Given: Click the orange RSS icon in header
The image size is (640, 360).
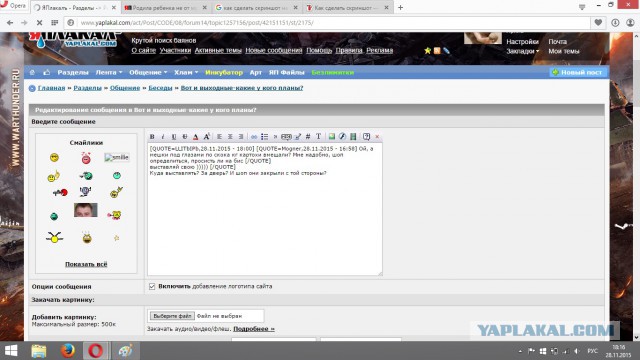Looking at the screenshot, I should [437, 51].
